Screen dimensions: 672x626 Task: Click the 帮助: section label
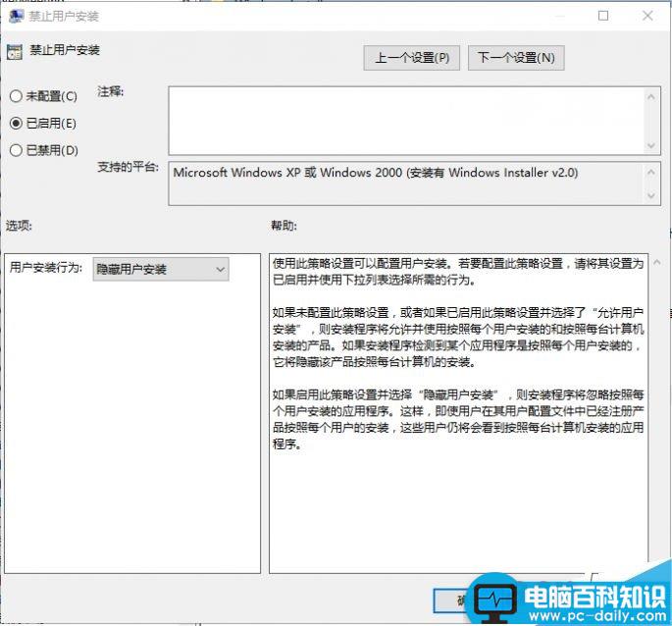pyautogui.click(x=284, y=226)
